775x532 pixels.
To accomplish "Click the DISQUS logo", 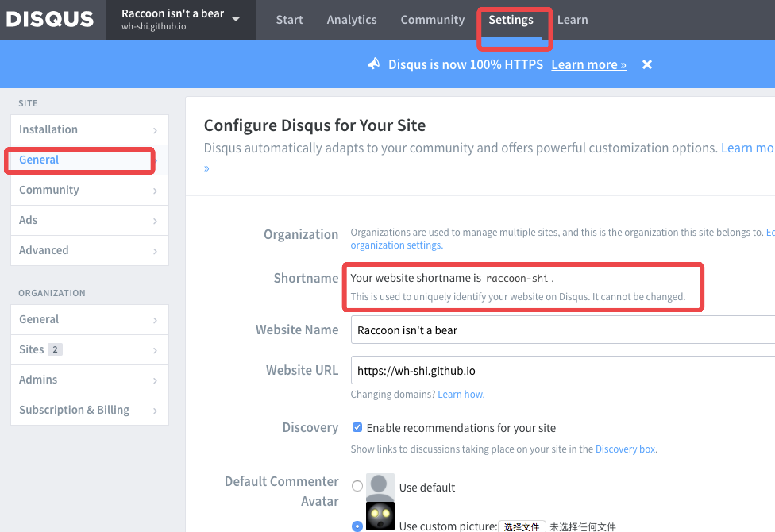I will tap(50, 19).
